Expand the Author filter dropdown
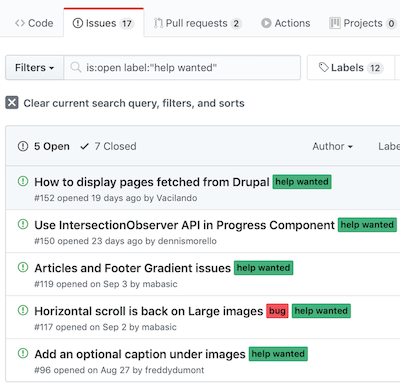Screen dimensions: 400x391 pyautogui.click(x=332, y=146)
